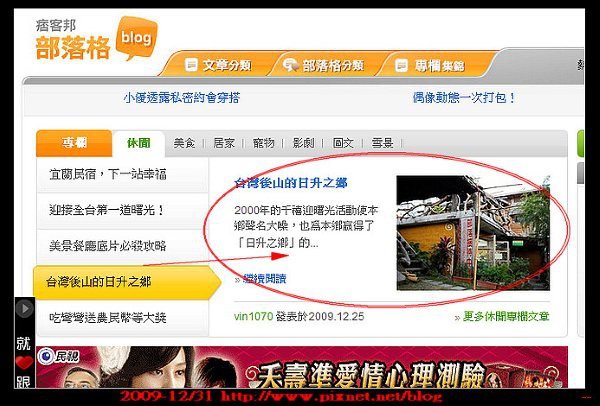Click the article building photo thumbnail
This screenshot has width=600, height=406.
473,233
